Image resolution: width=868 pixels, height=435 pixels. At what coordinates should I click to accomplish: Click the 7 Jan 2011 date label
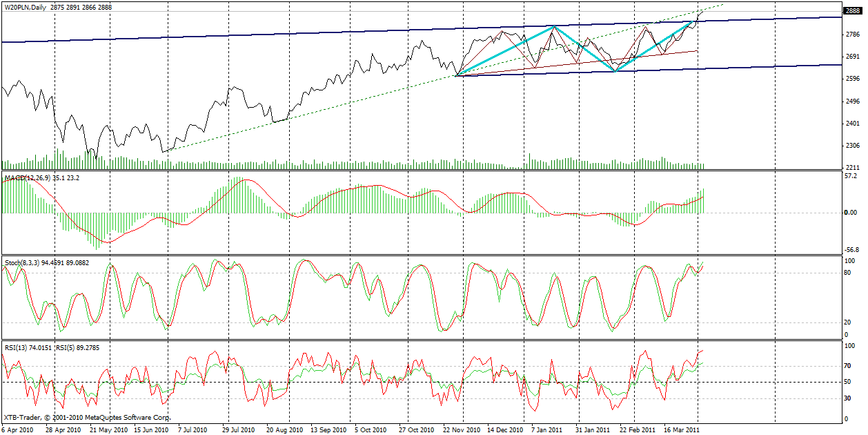tap(548, 429)
